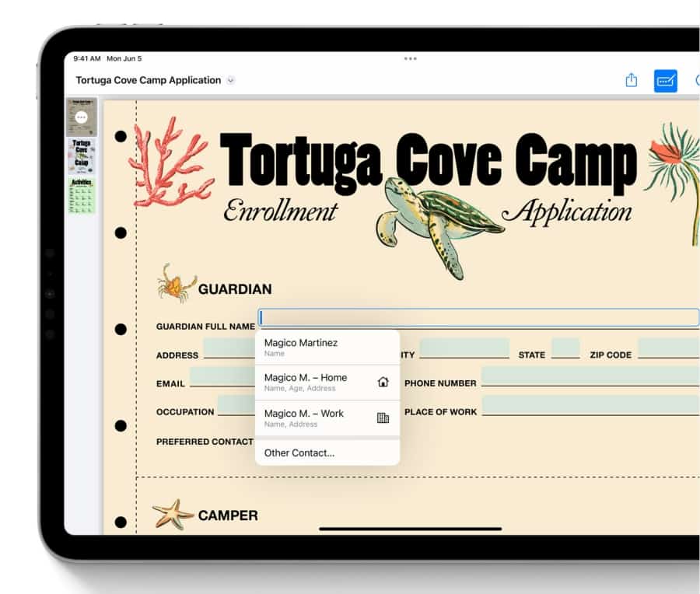Open the Tortuga Cove Camp Application title menu
The height and width of the screenshot is (594, 700).
pos(149,80)
